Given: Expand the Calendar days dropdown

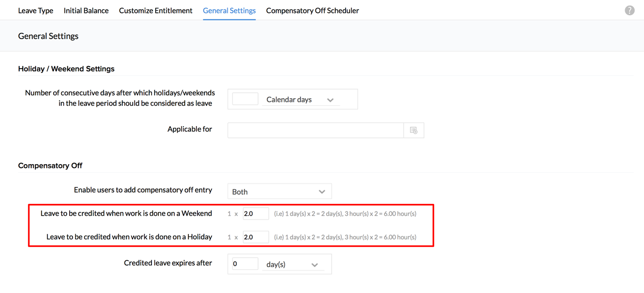Looking at the screenshot, I should point(301,100).
